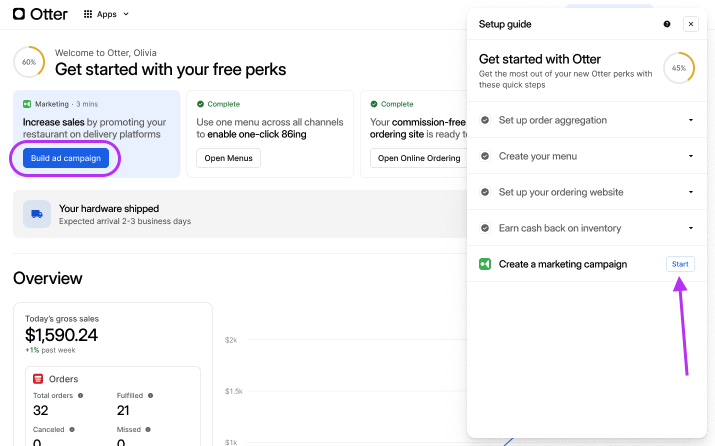Click the Total orders info icon
Viewport: 715px width, 446px height.
(x=81, y=396)
